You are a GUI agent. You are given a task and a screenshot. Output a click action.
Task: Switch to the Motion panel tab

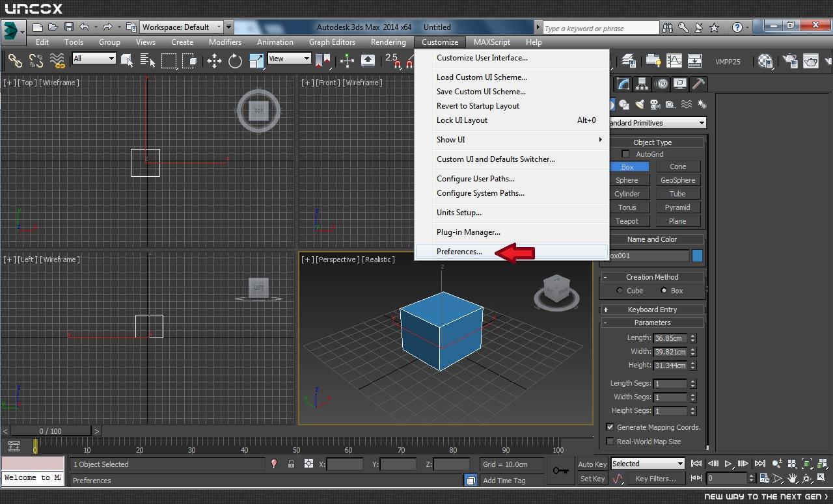coord(662,84)
